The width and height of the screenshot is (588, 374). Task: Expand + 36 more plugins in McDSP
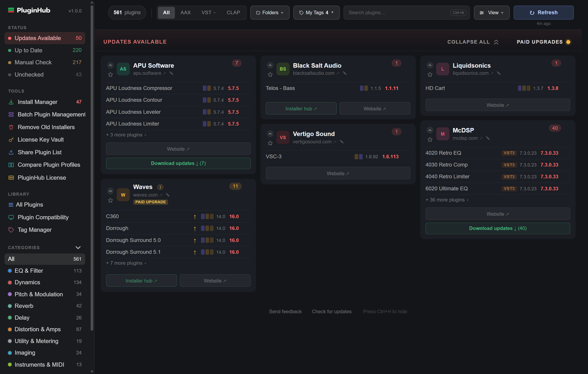tap(447, 200)
